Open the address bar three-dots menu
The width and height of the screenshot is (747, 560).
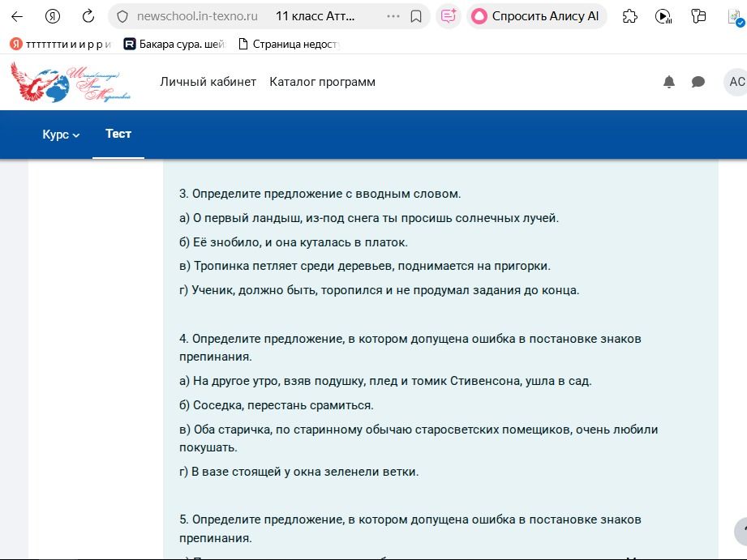pos(393,17)
